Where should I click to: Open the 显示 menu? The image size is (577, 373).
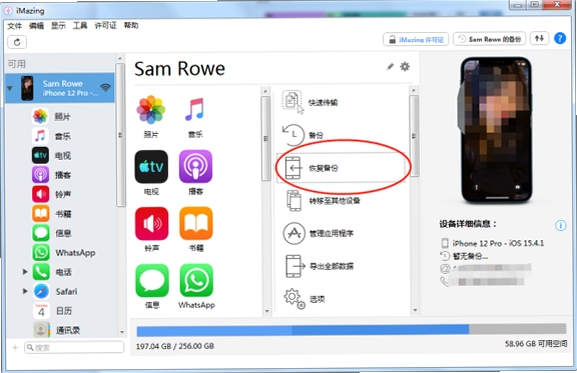pos(58,25)
